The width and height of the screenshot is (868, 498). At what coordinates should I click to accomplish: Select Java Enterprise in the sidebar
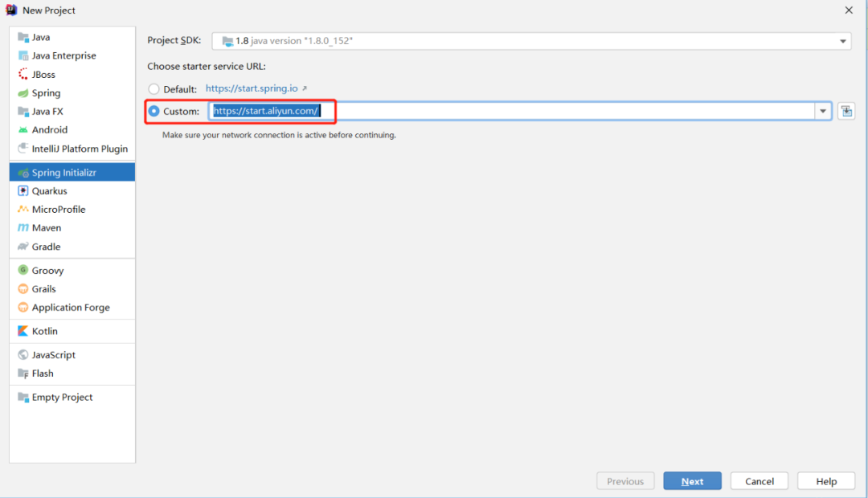point(62,55)
